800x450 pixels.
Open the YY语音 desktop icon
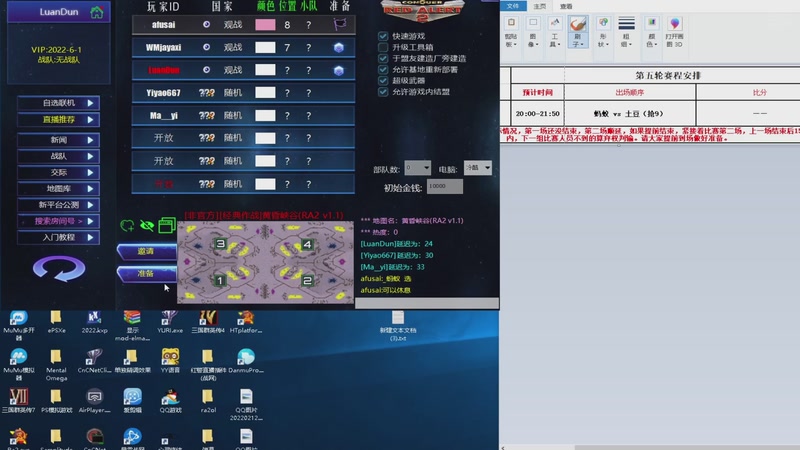[x=170, y=361]
